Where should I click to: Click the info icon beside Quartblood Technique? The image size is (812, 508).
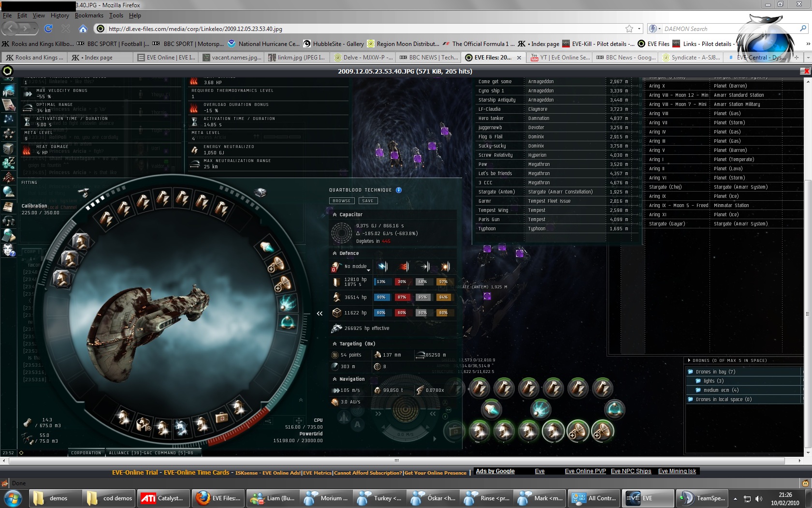pyautogui.click(x=399, y=190)
